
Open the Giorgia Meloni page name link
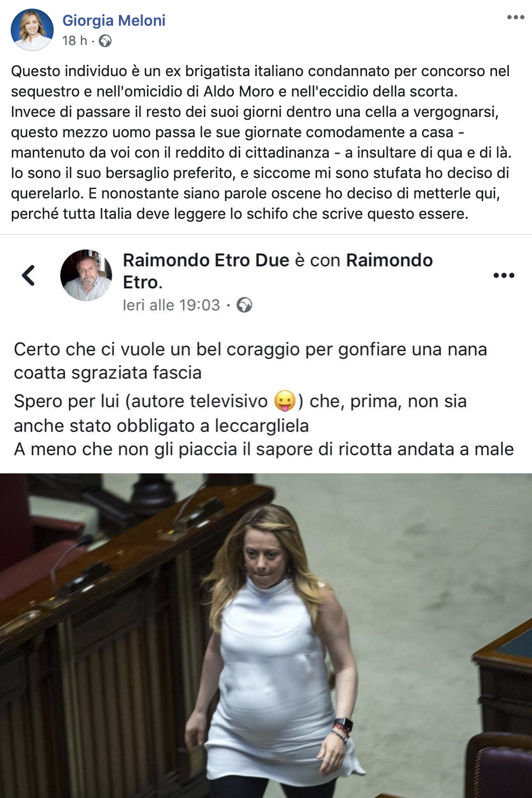tap(114, 20)
